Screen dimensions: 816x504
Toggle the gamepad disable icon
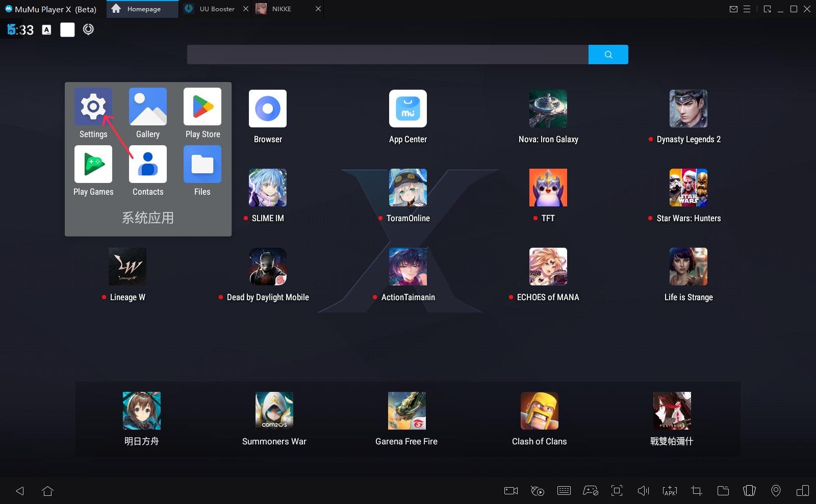click(x=591, y=491)
